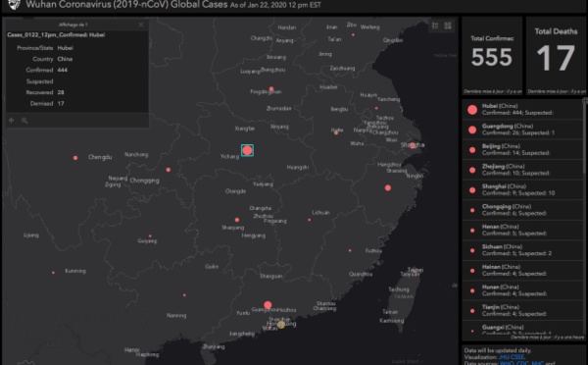
Task: Click the orange Hong Kong marker
Action: (281, 325)
